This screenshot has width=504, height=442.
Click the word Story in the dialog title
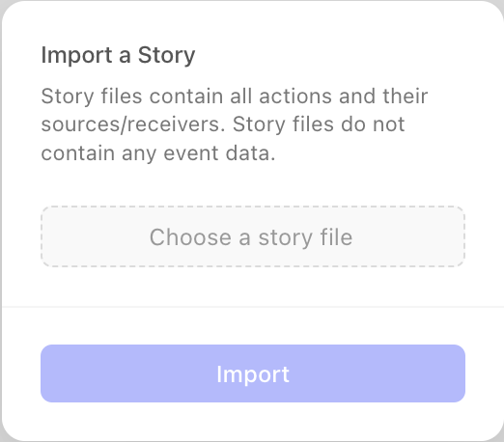(166, 55)
